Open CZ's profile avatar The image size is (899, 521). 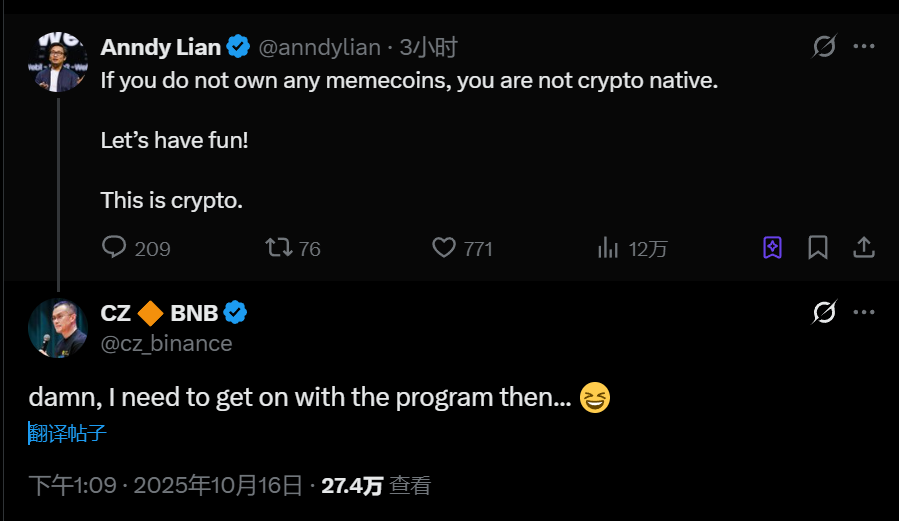58,328
